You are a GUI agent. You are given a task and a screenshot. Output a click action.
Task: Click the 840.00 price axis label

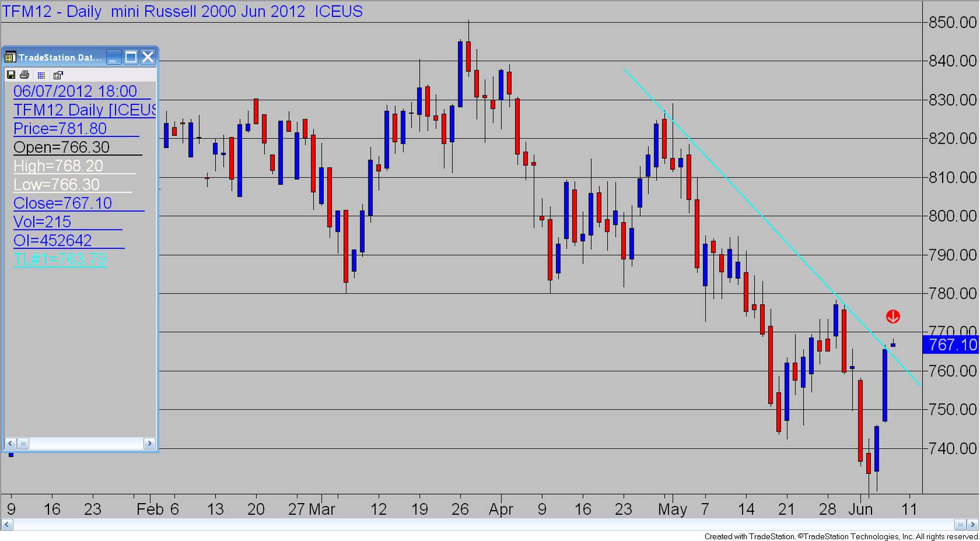point(953,61)
